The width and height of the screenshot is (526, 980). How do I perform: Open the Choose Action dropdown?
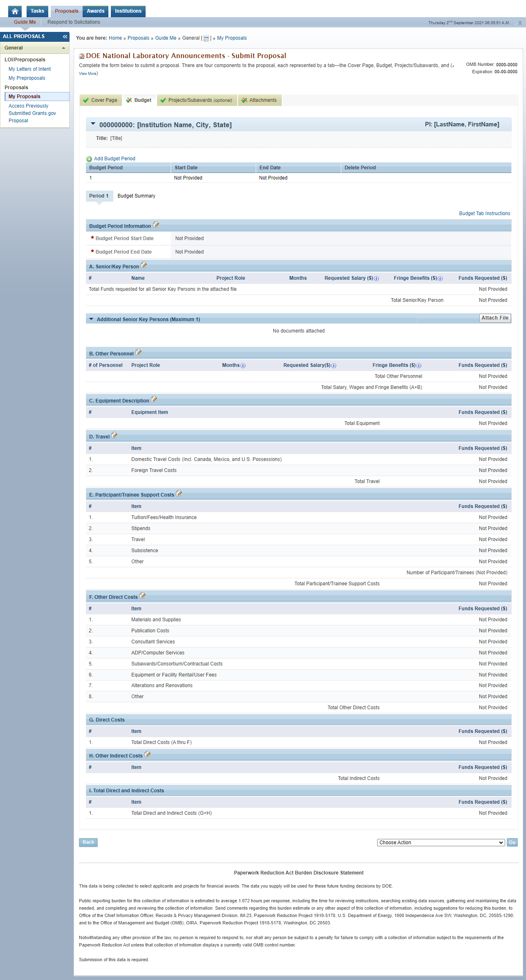point(441,843)
